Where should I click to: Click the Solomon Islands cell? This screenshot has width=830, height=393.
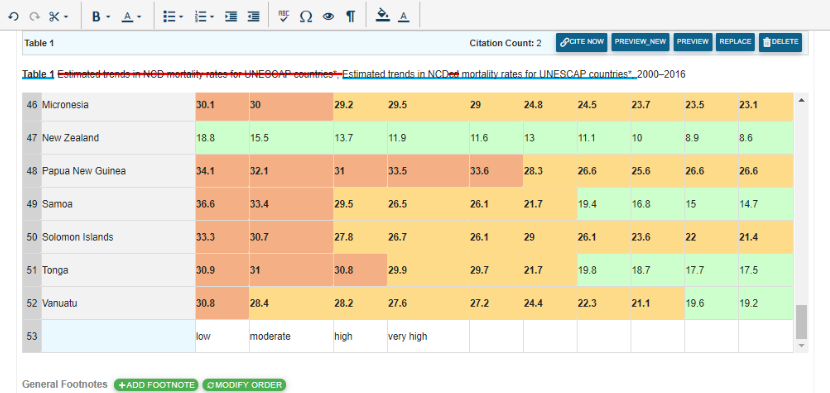[x=119, y=237]
